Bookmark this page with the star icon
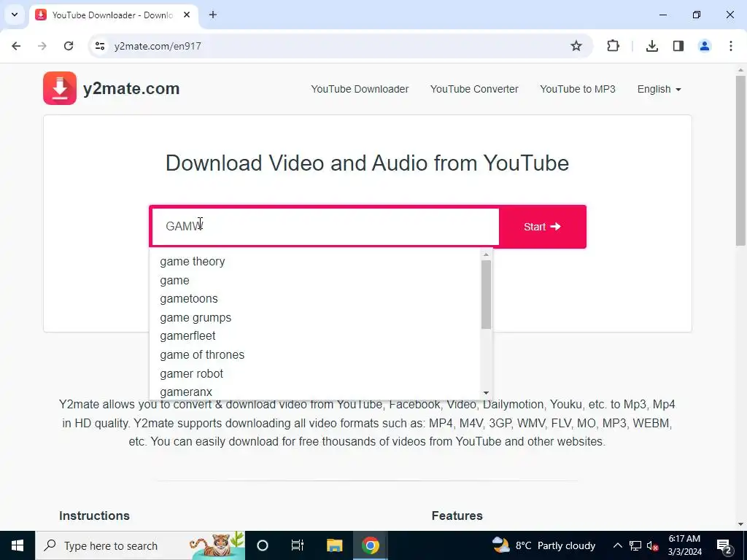This screenshot has width=747, height=560. tap(576, 46)
